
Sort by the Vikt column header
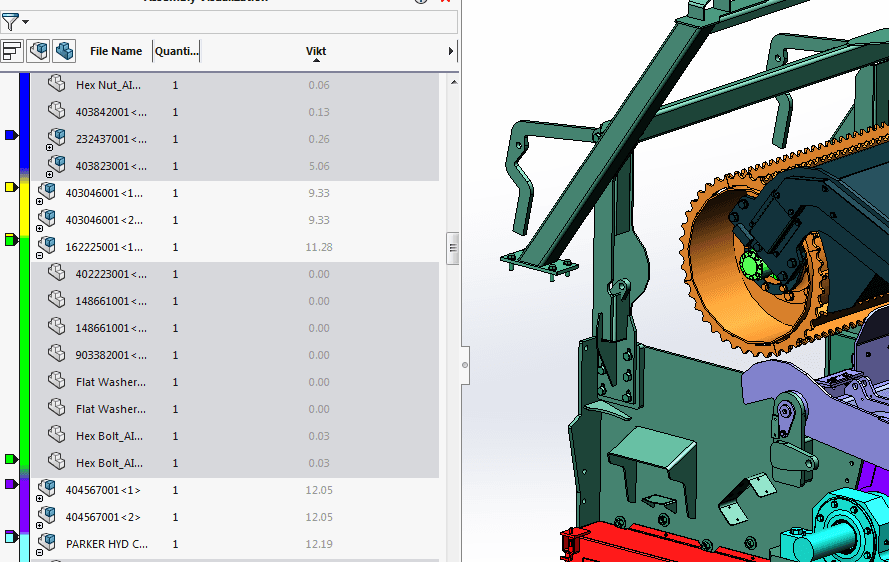pyautogui.click(x=316, y=51)
